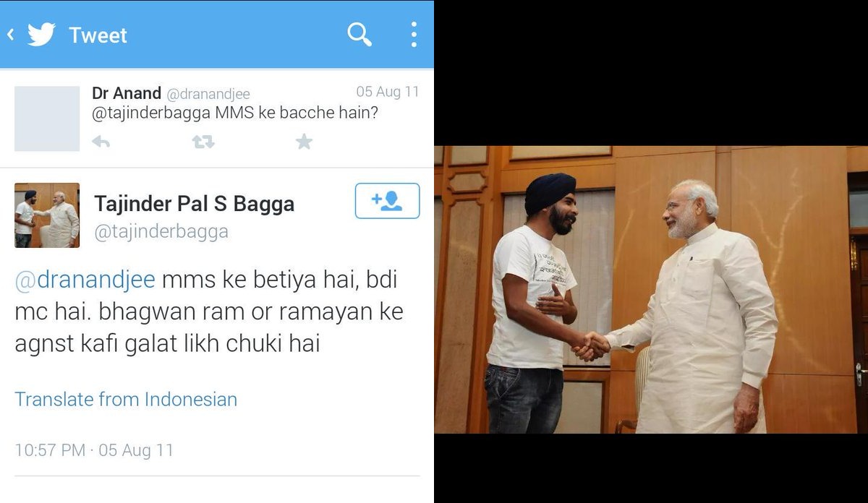Follow Tajinder Pal S Bagga button
Screen dimensions: 868x503
(387, 201)
